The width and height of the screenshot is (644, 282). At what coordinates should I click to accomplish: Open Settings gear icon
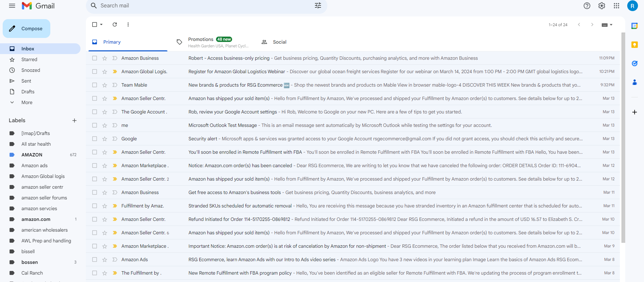pyautogui.click(x=602, y=6)
